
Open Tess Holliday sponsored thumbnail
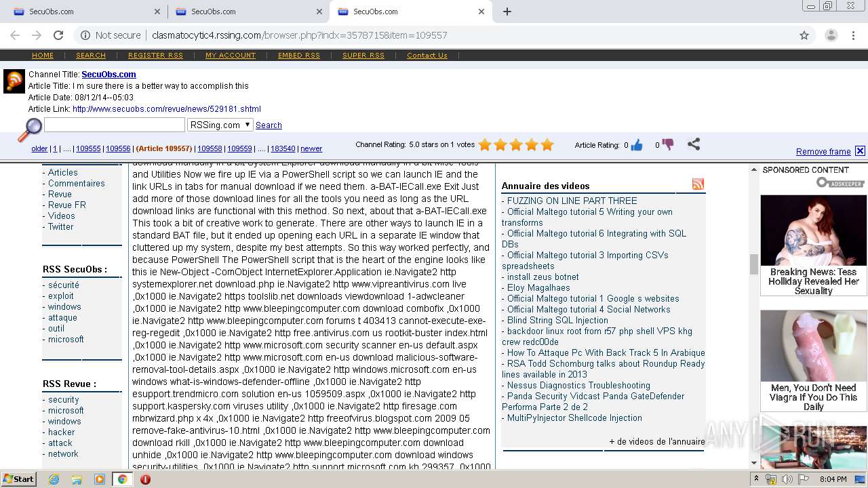(x=813, y=230)
